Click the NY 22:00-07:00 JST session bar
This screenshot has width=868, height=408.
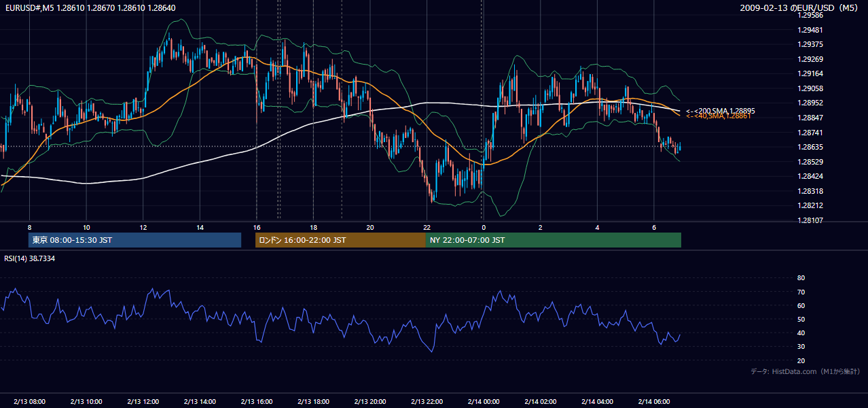554,240
